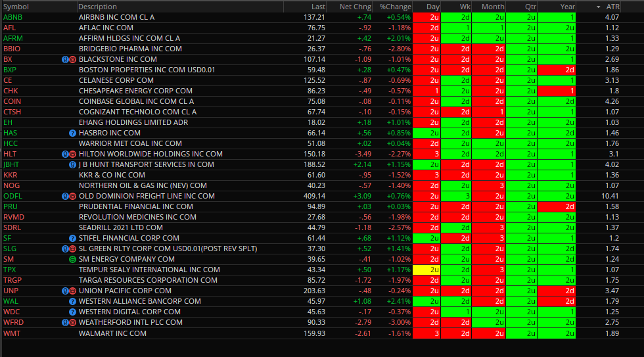Click the WFRD lightbulb icon

tap(65, 323)
